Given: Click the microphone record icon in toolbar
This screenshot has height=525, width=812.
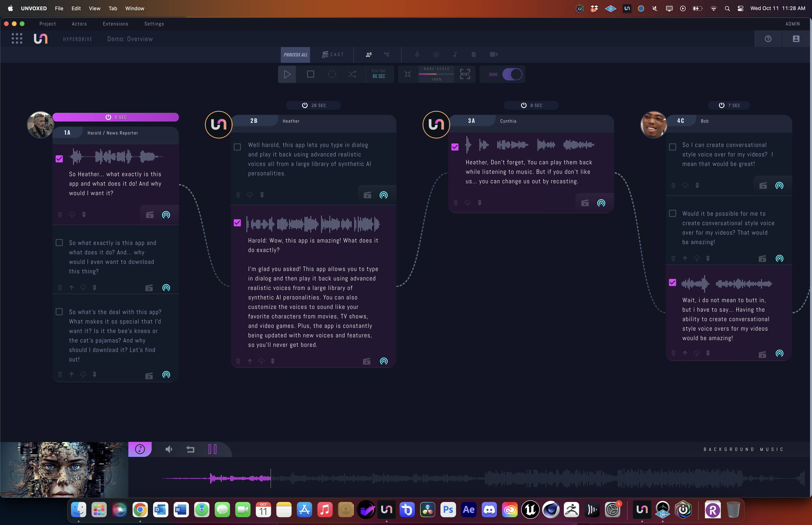Looking at the screenshot, I should click(x=417, y=54).
